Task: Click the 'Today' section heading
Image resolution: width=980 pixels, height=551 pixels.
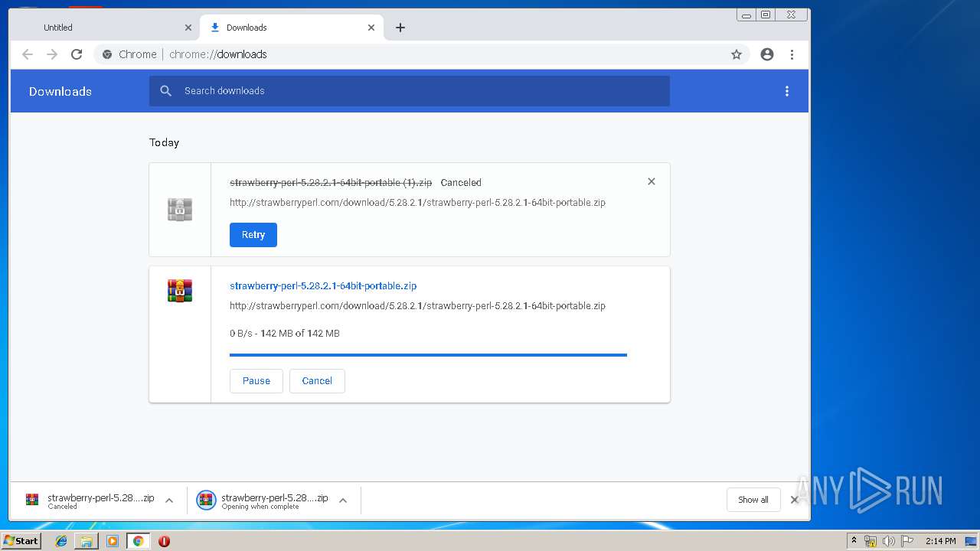Action: [x=164, y=142]
